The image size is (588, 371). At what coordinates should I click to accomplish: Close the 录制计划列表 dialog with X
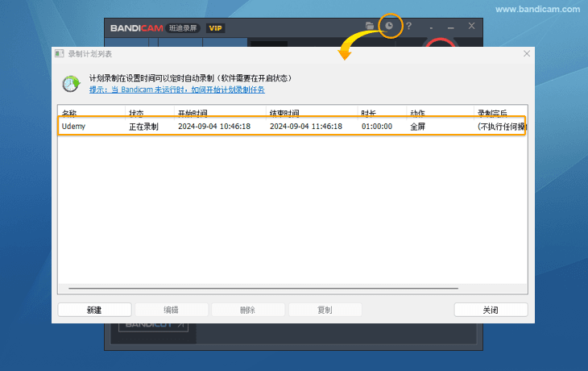(527, 54)
